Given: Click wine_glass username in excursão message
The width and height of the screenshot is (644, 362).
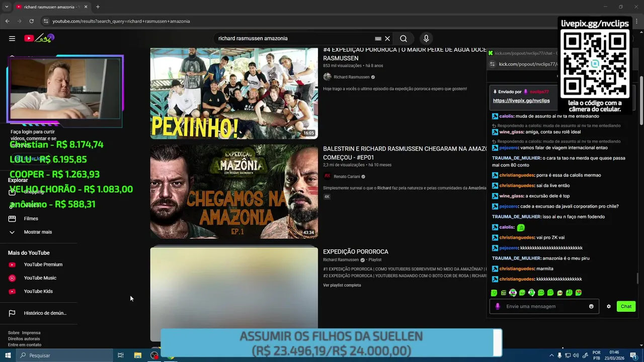Looking at the screenshot, I should [511, 196].
